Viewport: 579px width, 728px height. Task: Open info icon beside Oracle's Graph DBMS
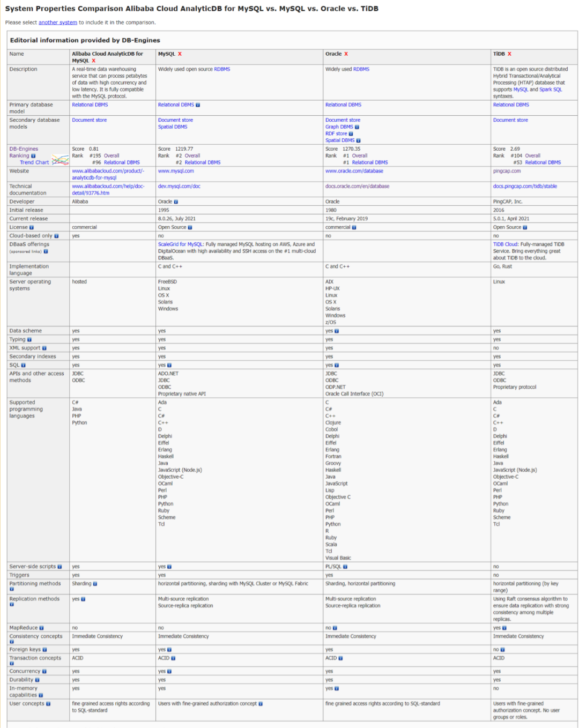357,127
